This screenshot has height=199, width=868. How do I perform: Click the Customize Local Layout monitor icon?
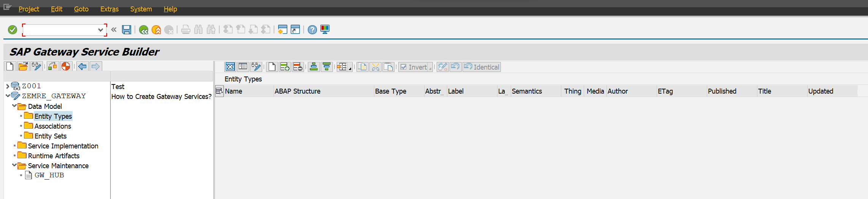pos(325,30)
